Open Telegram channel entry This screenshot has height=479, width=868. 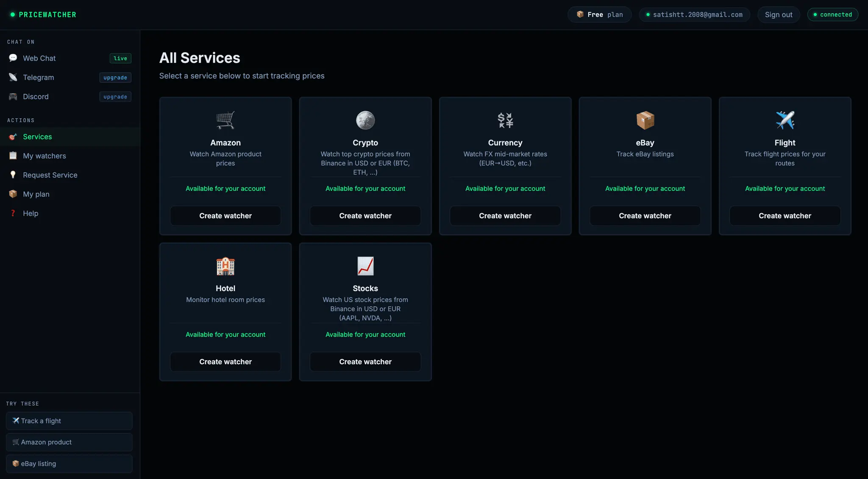70,77
